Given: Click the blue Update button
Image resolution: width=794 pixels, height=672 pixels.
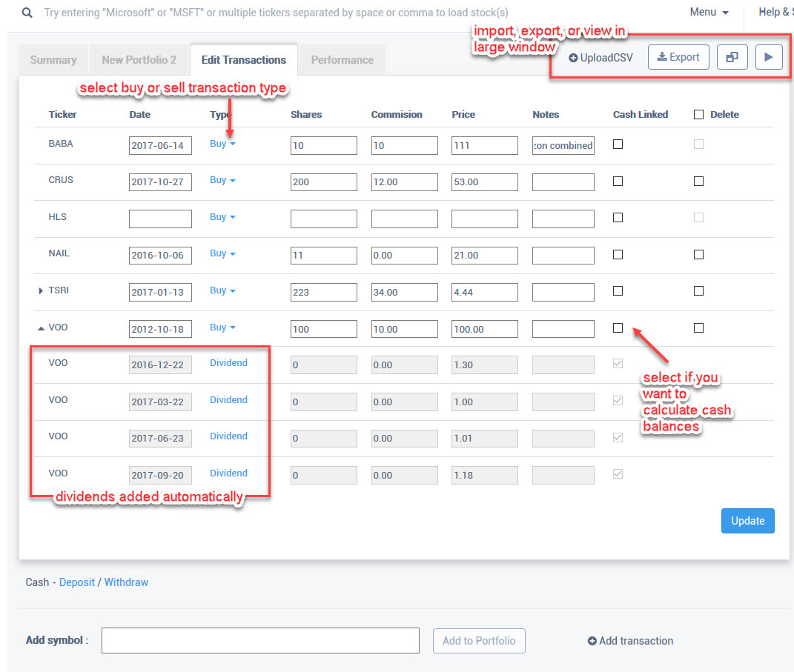Looking at the screenshot, I should point(747,521).
